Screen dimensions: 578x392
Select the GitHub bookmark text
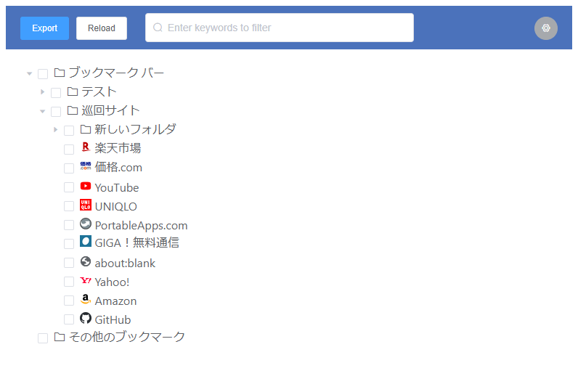tap(113, 320)
